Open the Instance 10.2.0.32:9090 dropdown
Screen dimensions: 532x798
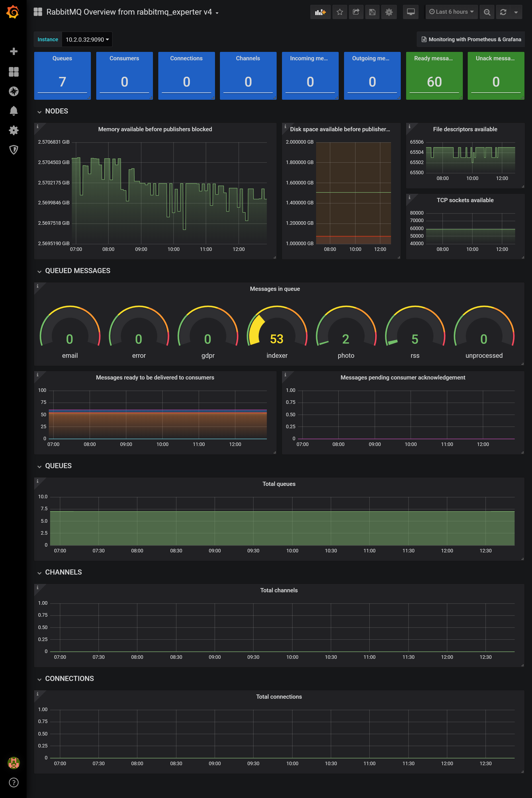coord(87,40)
